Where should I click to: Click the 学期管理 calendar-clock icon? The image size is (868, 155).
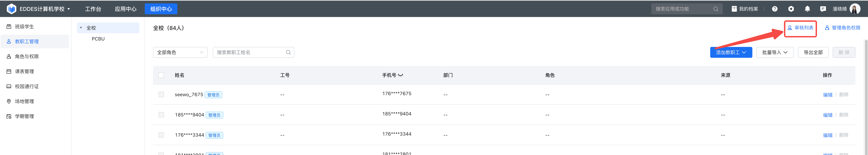[x=9, y=116]
